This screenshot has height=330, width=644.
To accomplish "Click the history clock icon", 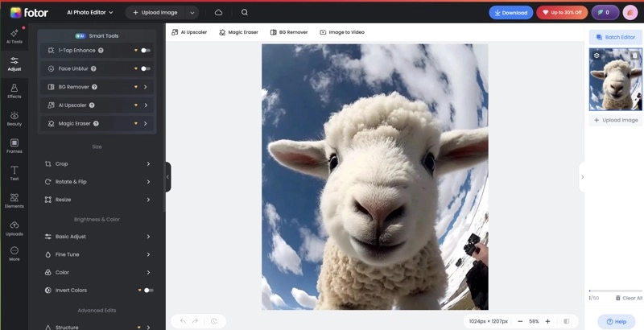I will [213, 321].
